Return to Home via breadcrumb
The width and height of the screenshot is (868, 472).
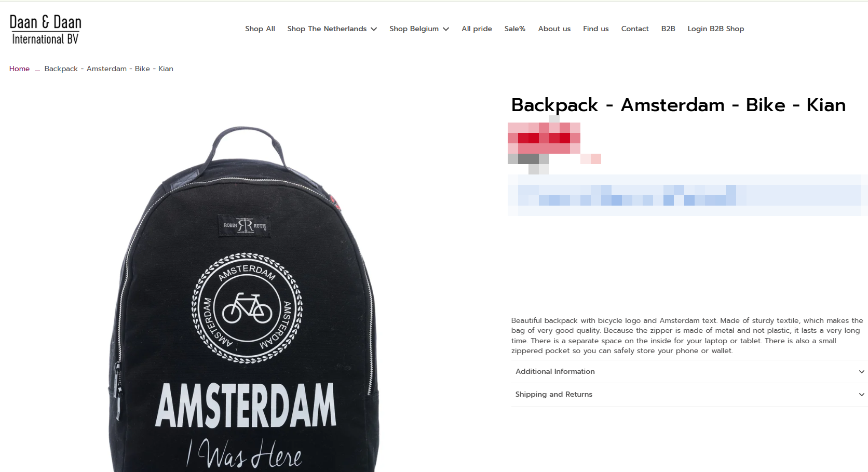[19, 69]
